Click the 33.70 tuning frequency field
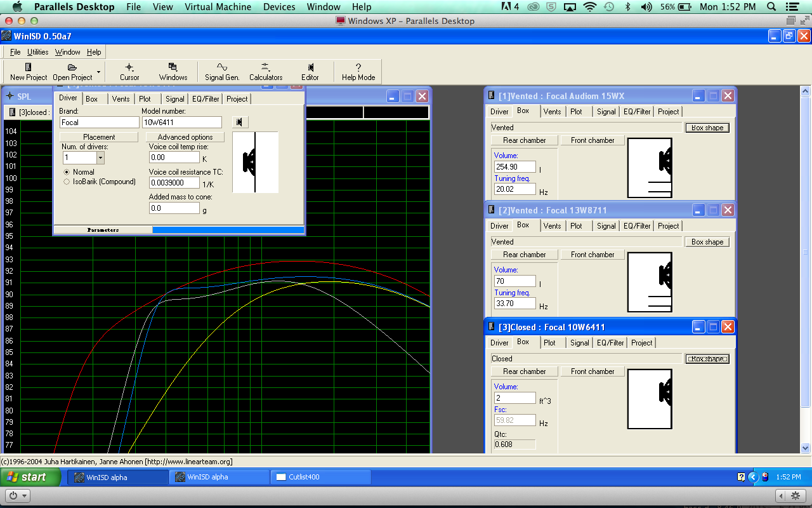Screen dimensions: 812x508 pos(515,304)
